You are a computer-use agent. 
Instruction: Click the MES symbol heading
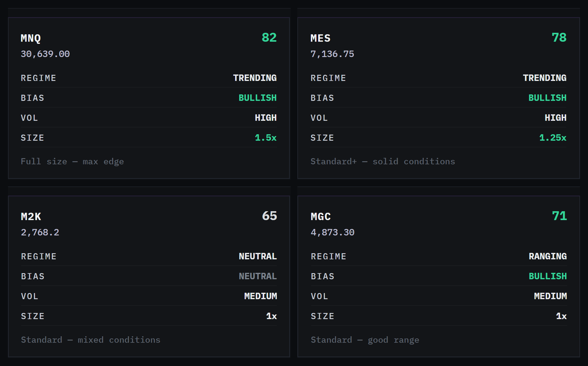[x=320, y=38]
